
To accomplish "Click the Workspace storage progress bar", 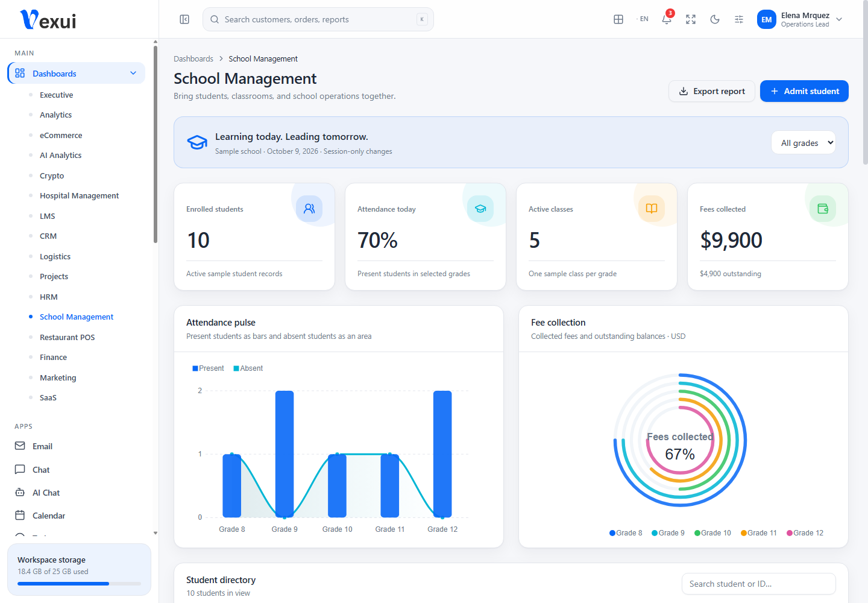I will click(x=79, y=584).
